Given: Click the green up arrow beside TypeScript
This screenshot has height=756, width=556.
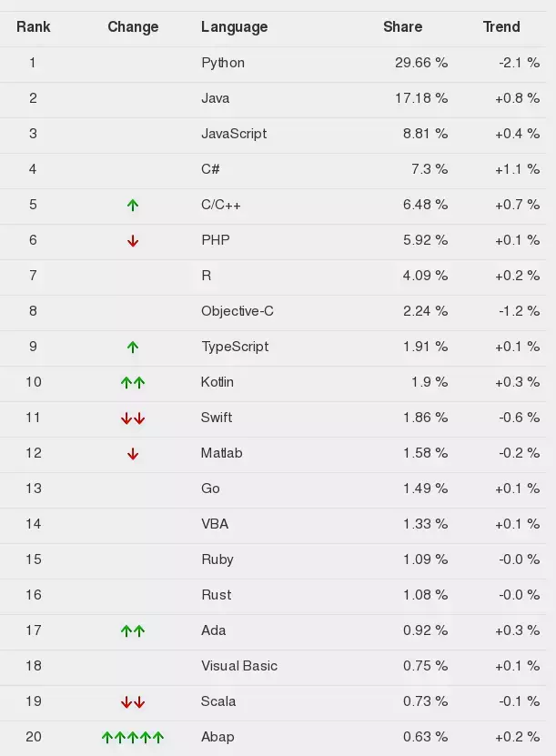Looking at the screenshot, I should (x=133, y=348).
